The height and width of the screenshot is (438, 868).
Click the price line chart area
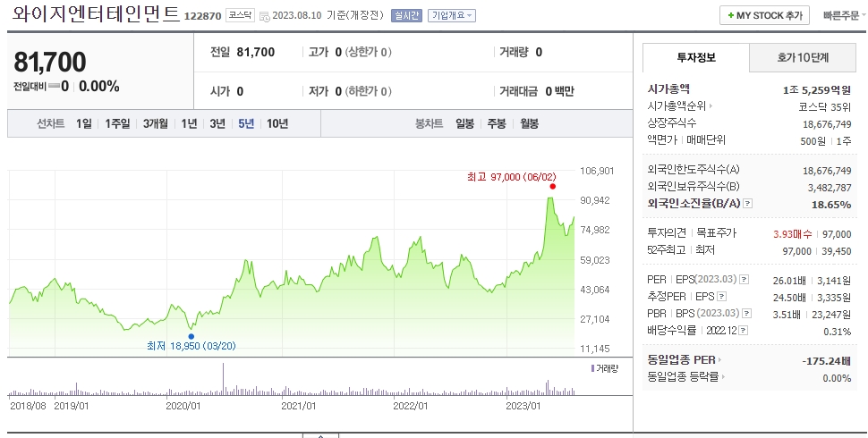point(293,263)
